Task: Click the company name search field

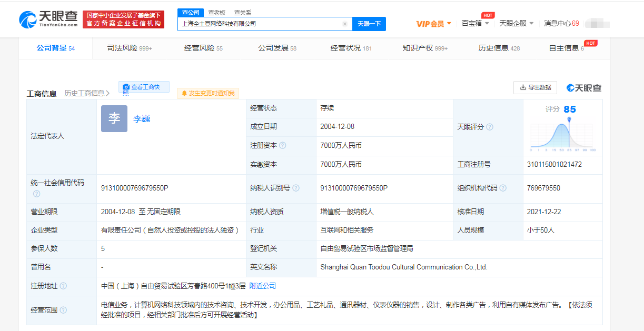Action: 261,24
